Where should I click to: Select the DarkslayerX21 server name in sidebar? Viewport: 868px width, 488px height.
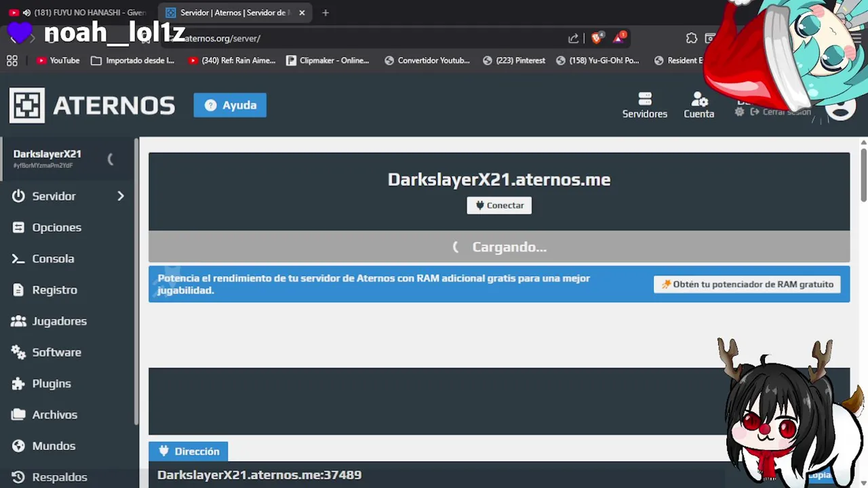[x=47, y=154]
